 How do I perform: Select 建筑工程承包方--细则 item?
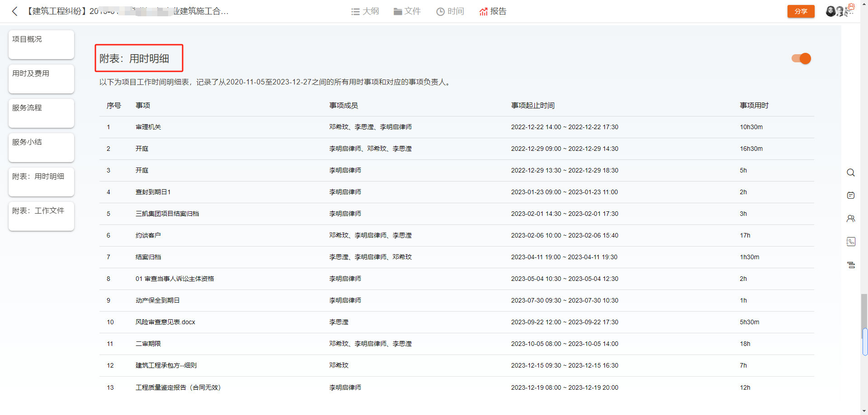(166, 366)
